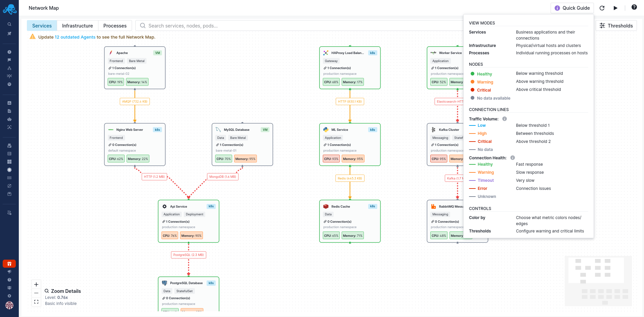Click the fit-to-view icon in zoom controls
This screenshot has width=644, height=317.
(36, 302)
